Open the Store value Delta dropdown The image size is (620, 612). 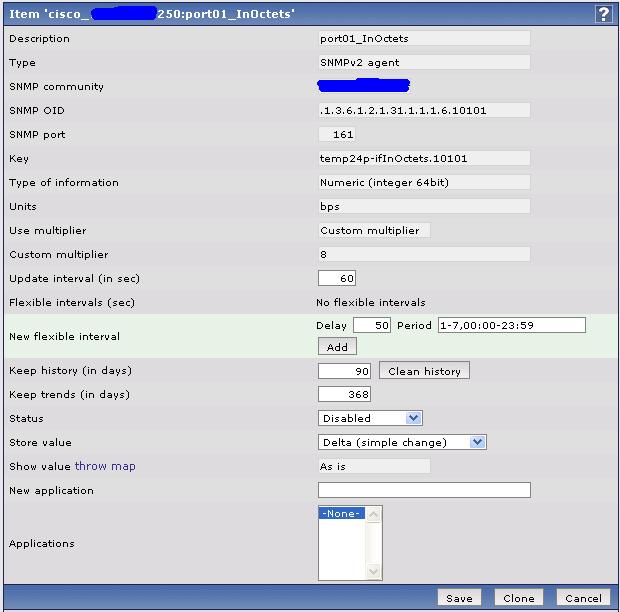pyautogui.click(x=402, y=442)
